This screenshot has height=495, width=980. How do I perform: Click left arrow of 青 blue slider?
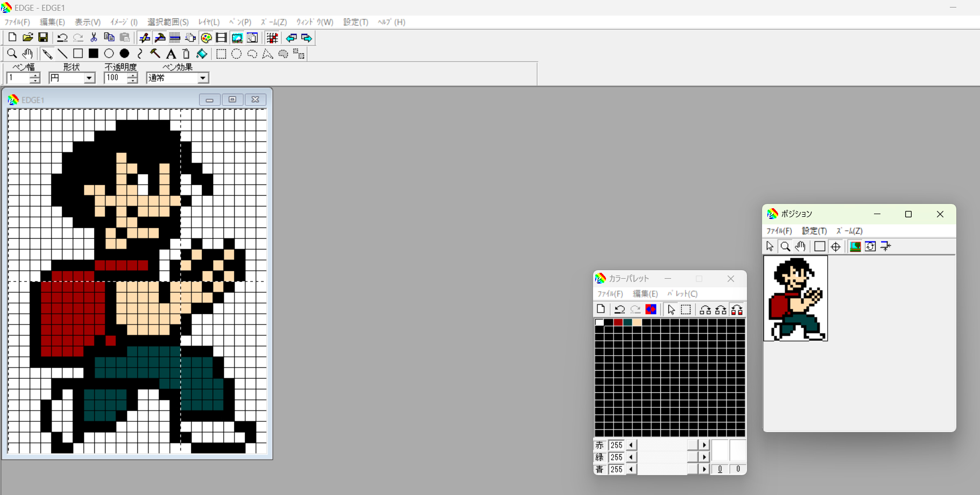[x=631, y=469]
